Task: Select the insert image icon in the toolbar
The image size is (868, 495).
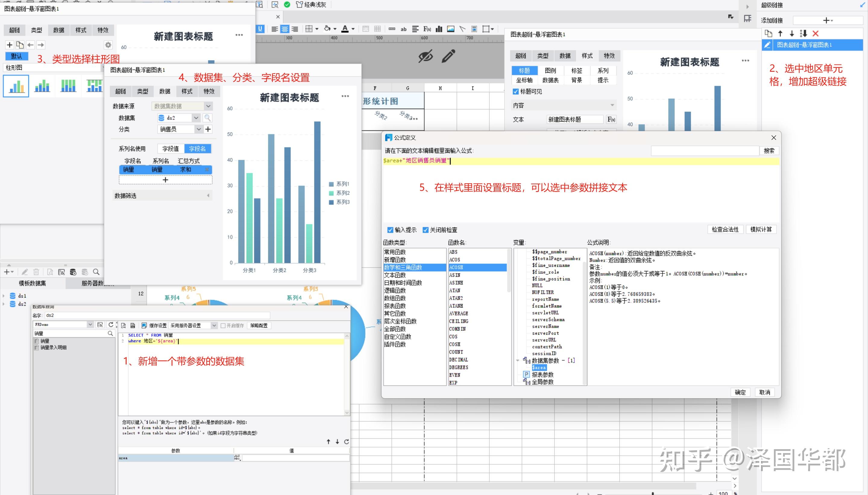Action: click(450, 29)
